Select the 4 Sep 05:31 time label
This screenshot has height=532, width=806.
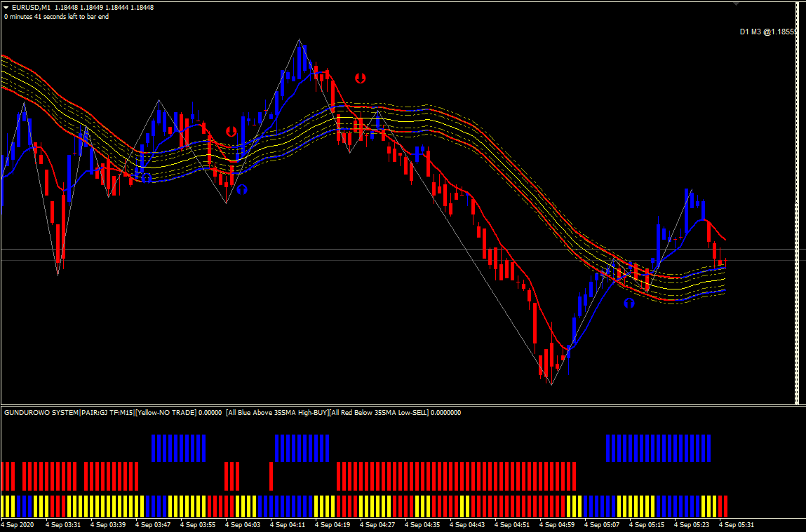(x=737, y=524)
